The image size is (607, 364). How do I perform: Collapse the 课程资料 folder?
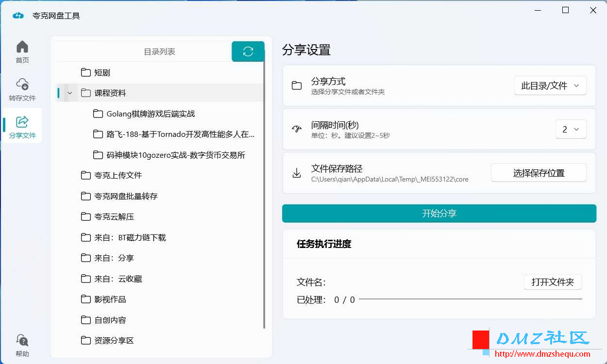pyautogui.click(x=70, y=93)
